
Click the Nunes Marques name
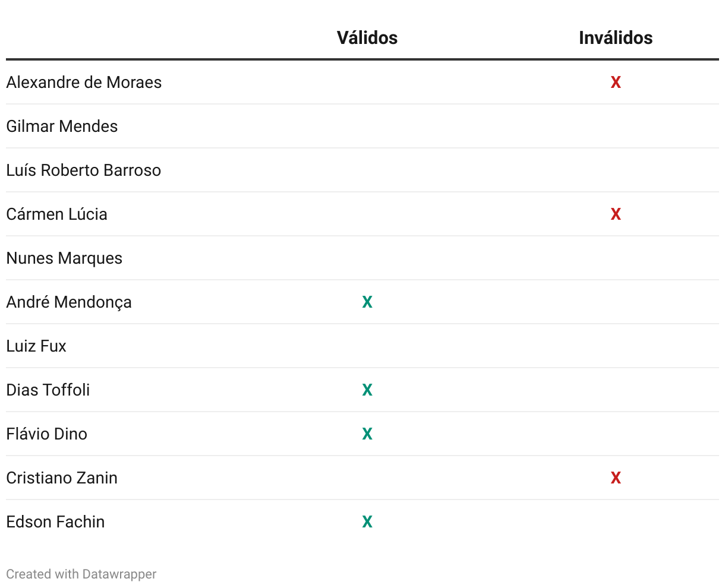coord(64,258)
